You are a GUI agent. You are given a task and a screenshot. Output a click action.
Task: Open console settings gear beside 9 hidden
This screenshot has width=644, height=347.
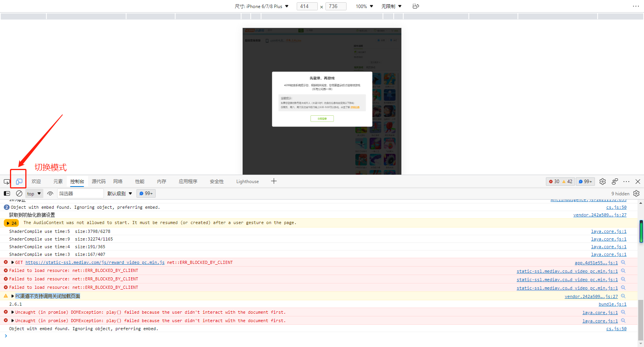(636, 193)
